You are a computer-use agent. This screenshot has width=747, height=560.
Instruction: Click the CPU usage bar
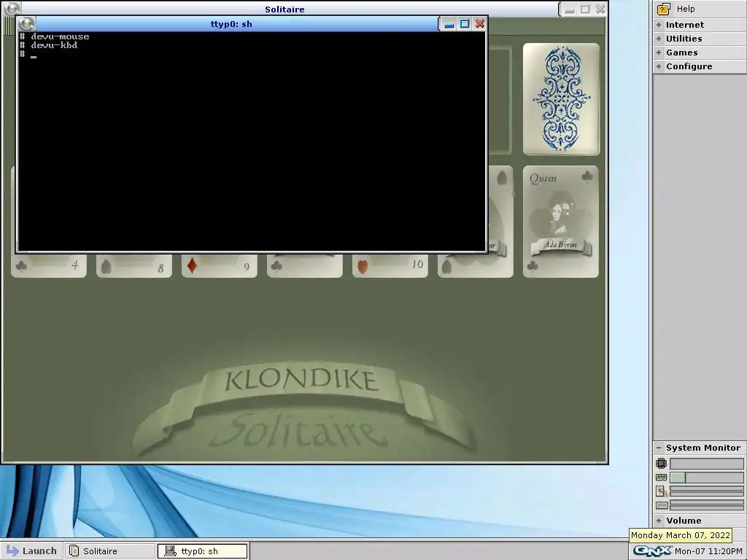click(x=706, y=463)
